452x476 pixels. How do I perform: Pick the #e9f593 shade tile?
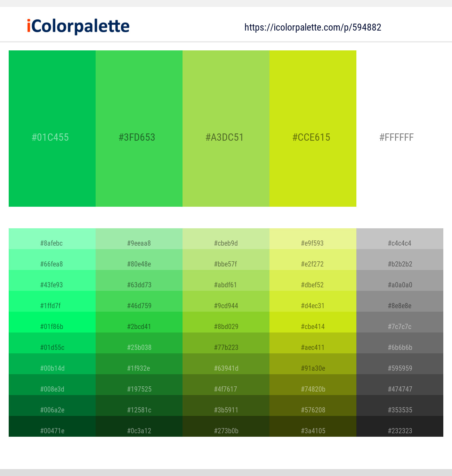[313, 243]
